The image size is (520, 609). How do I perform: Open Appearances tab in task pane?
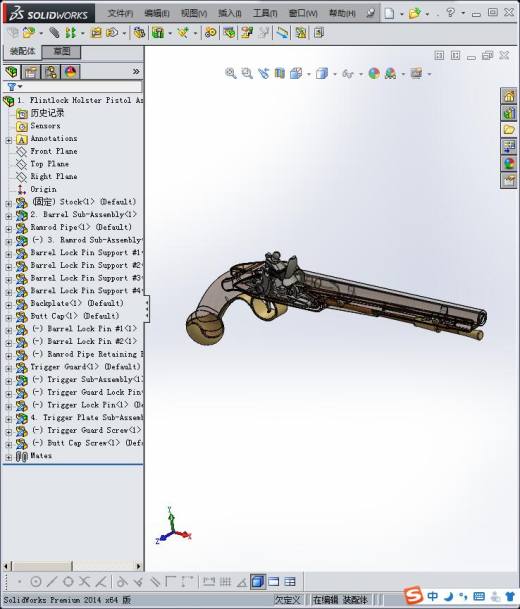pos(509,164)
